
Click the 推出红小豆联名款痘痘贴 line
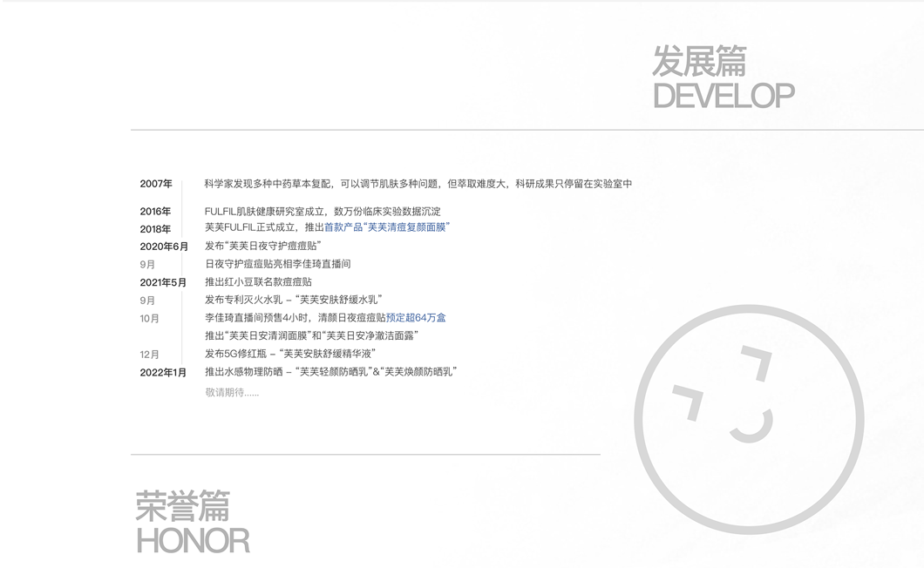259,282
